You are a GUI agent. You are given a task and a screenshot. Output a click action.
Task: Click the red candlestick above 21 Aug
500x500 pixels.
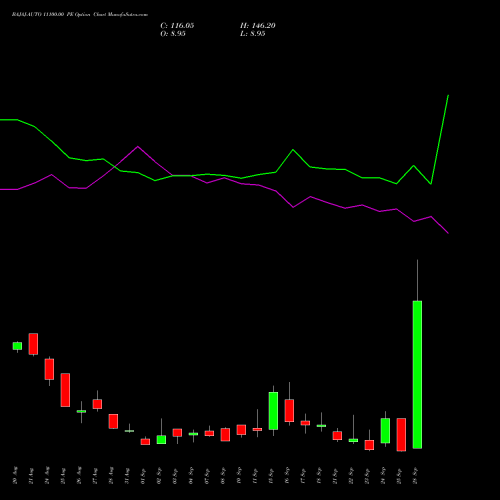33,344
